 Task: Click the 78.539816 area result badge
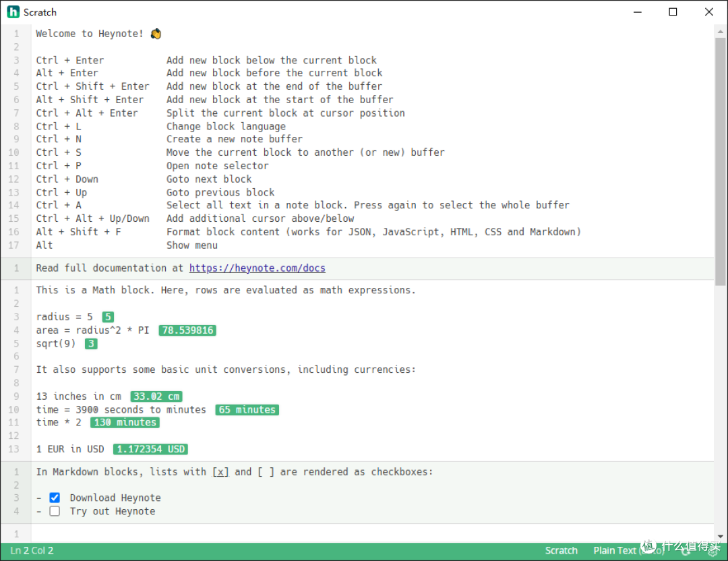[187, 330]
